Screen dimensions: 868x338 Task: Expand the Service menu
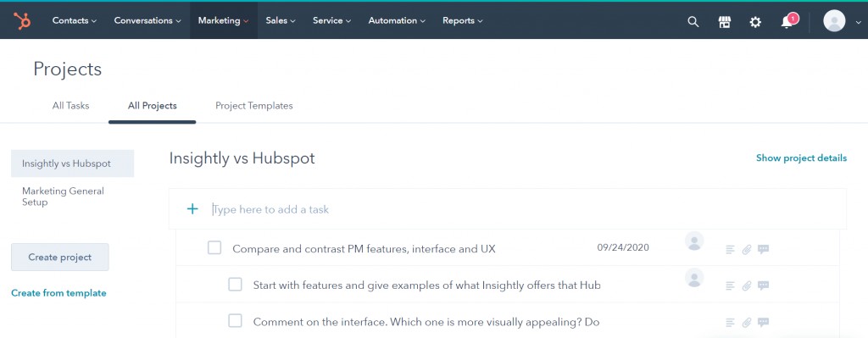[x=332, y=20]
